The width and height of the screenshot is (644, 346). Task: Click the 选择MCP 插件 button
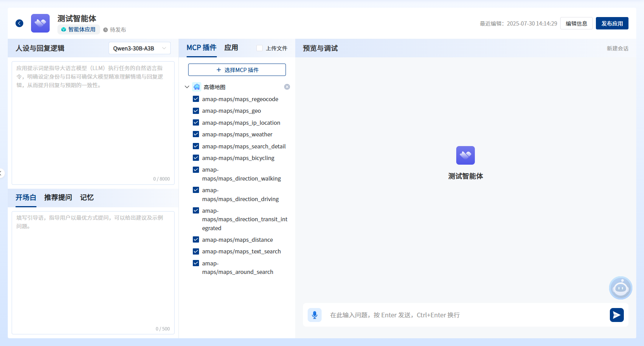[x=237, y=70]
